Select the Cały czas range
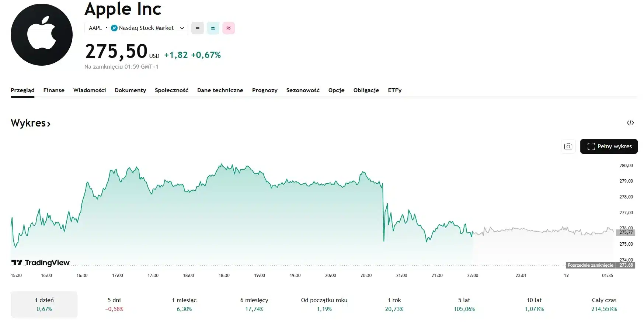 pyautogui.click(x=604, y=304)
